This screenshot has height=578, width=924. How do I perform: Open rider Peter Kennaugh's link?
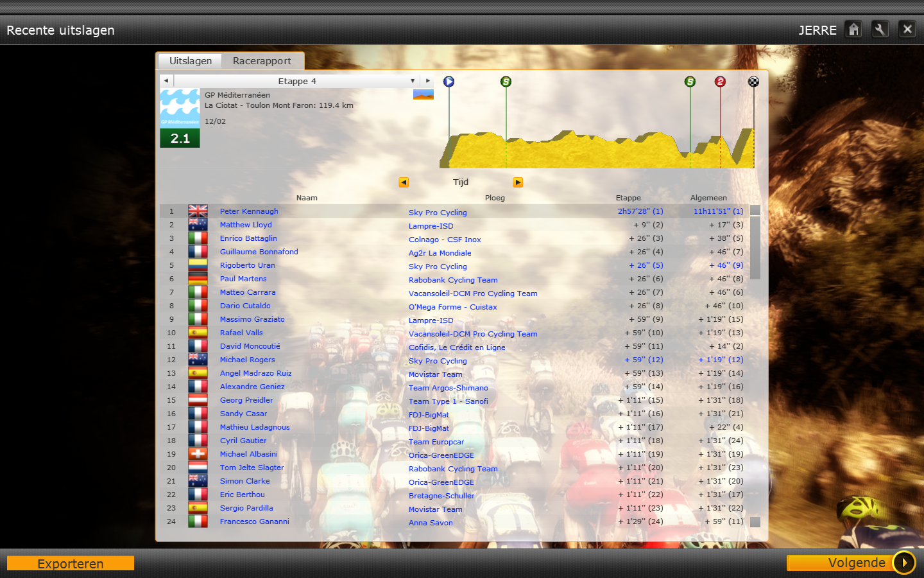click(249, 211)
